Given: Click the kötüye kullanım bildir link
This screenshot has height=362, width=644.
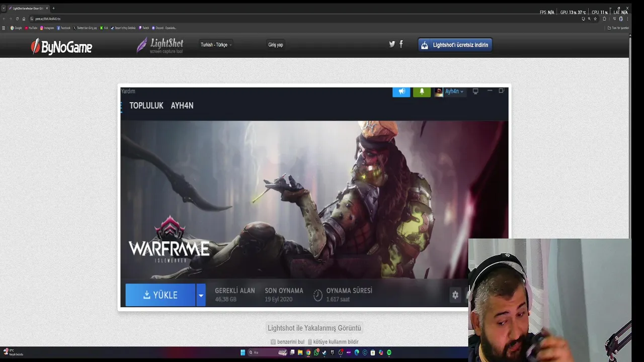Looking at the screenshot, I should [333, 342].
